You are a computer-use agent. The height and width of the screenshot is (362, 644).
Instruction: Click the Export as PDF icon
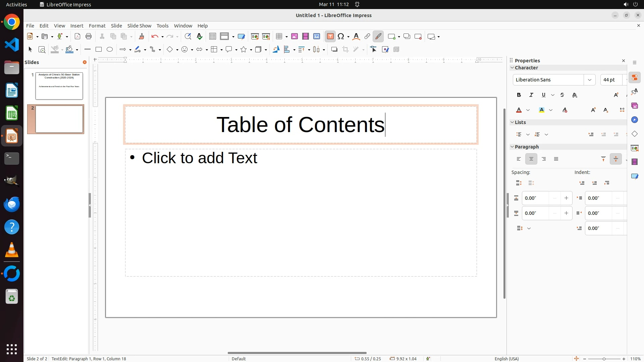77,37
